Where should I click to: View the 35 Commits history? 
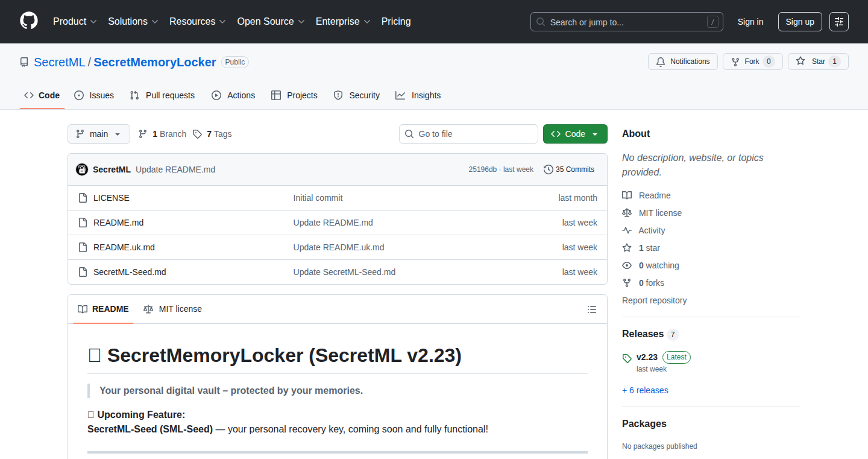(x=569, y=169)
